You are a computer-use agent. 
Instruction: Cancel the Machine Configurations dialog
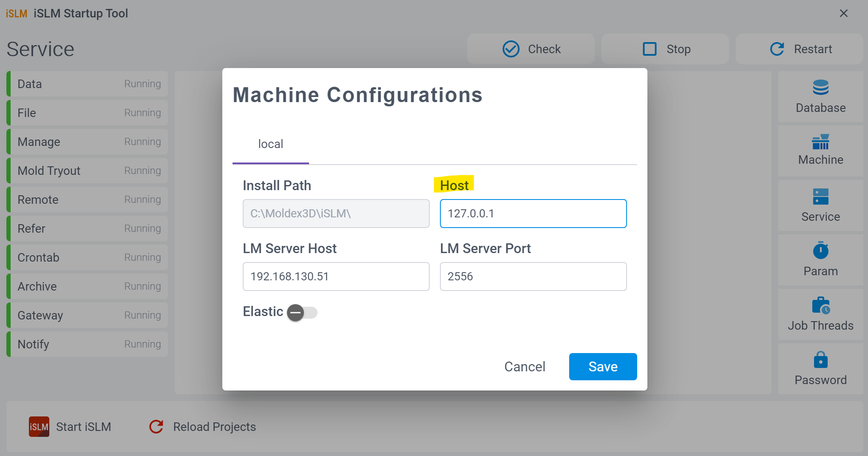click(x=525, y=367)
